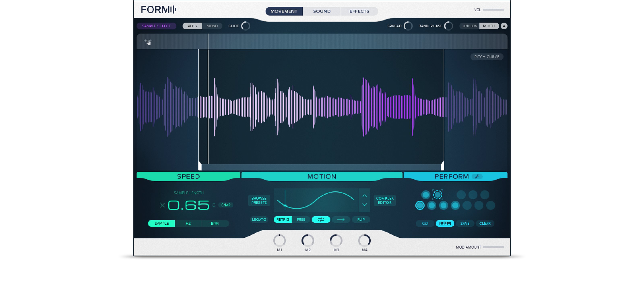The height and width of the screenshot is (282, 644).
Task: Click the motion curve up chevron
Action: click(364, 196)
